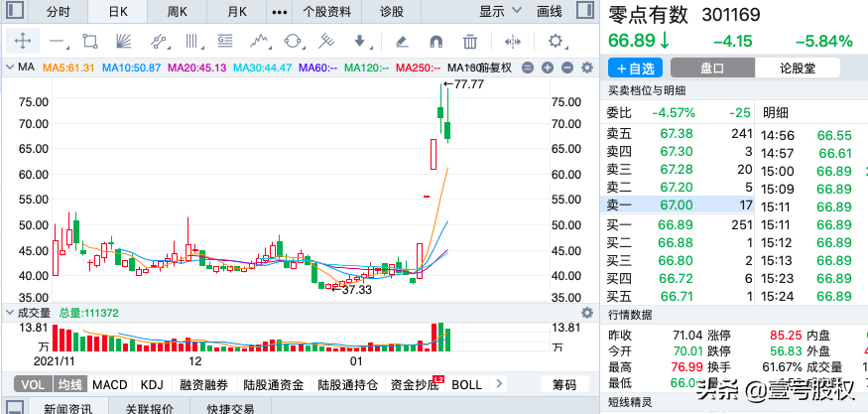Screen dimensions: 868x414
Task: Click the MA20:45.13 indicator label
Action: tap(197, 69)
